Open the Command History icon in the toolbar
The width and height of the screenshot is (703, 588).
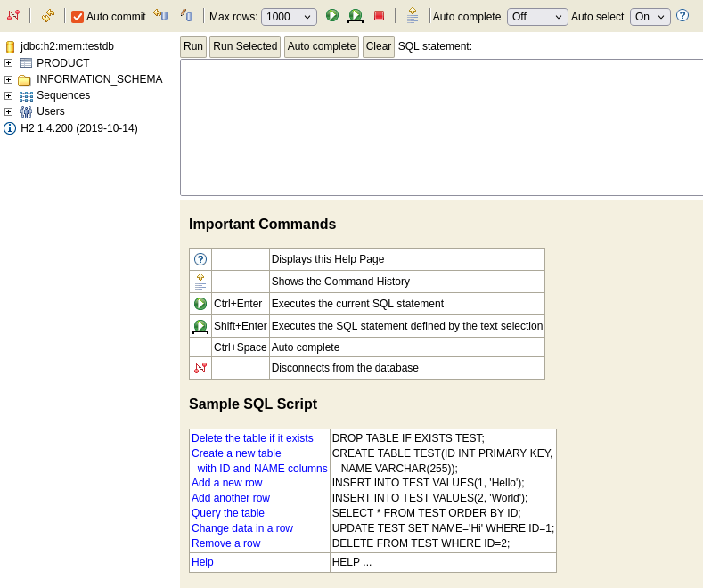pos(413,15)
